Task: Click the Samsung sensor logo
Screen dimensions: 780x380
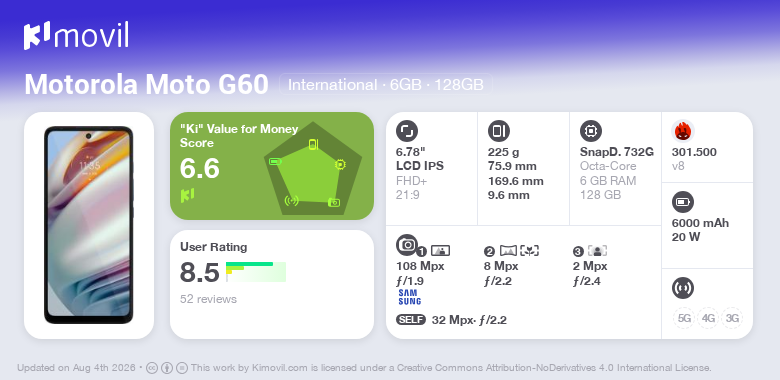Action: click(x=409, y=297)
